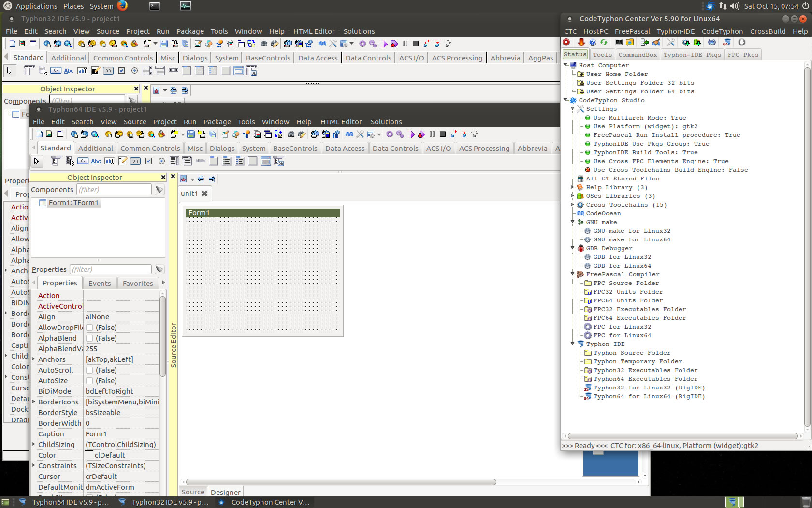812x508 pixels.
Task: Toggle AllowDropFiles checkbox in Object Inspector
Action: point(89,328)
